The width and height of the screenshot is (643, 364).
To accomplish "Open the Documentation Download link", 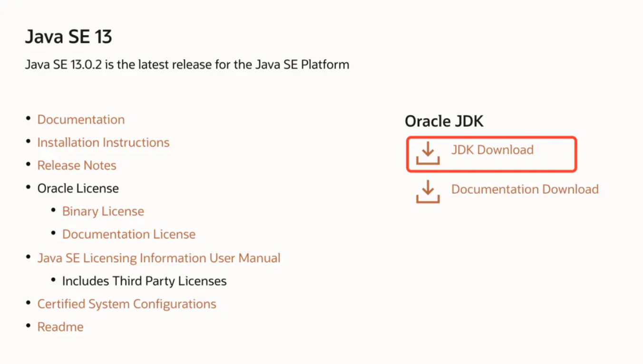I will [x=525, y=189].
